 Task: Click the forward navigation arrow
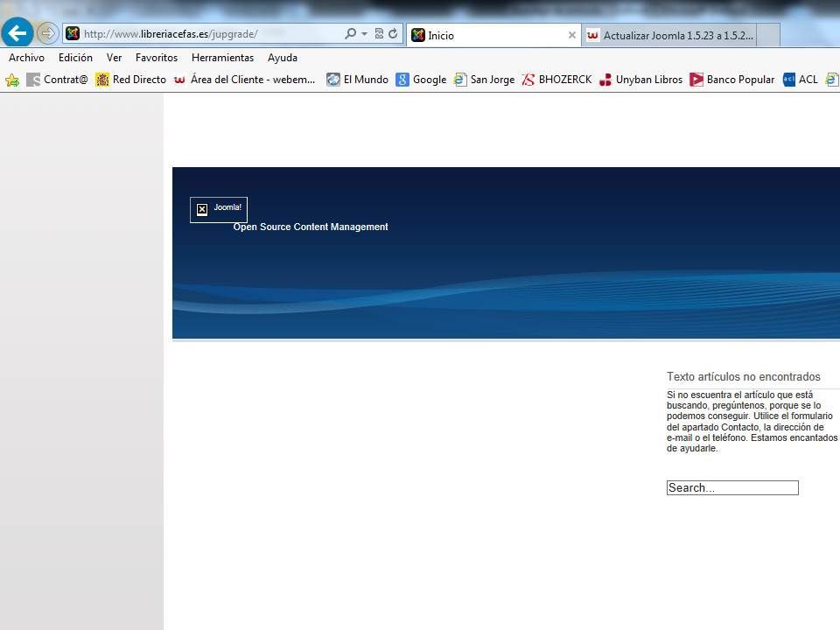[x=47, y=33]
